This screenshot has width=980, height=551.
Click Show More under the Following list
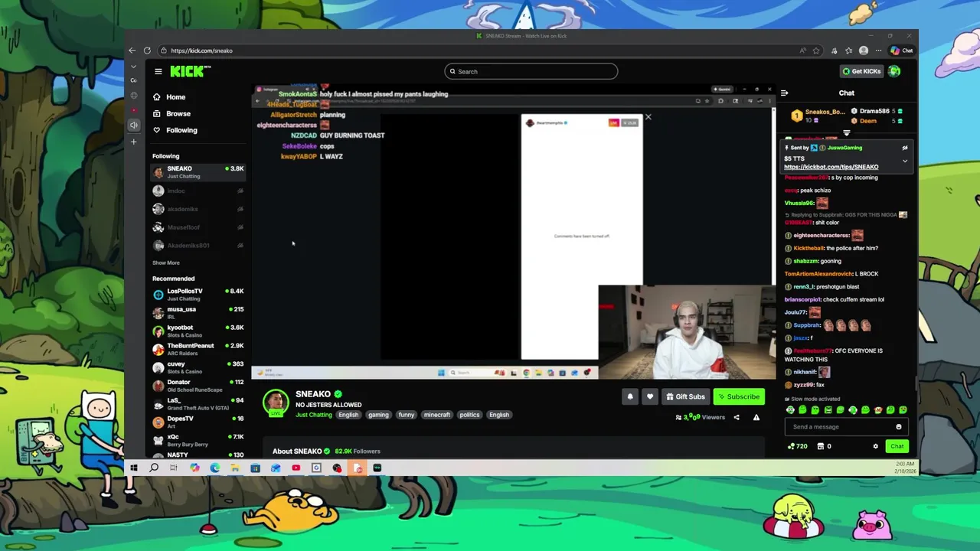(166, 262)
